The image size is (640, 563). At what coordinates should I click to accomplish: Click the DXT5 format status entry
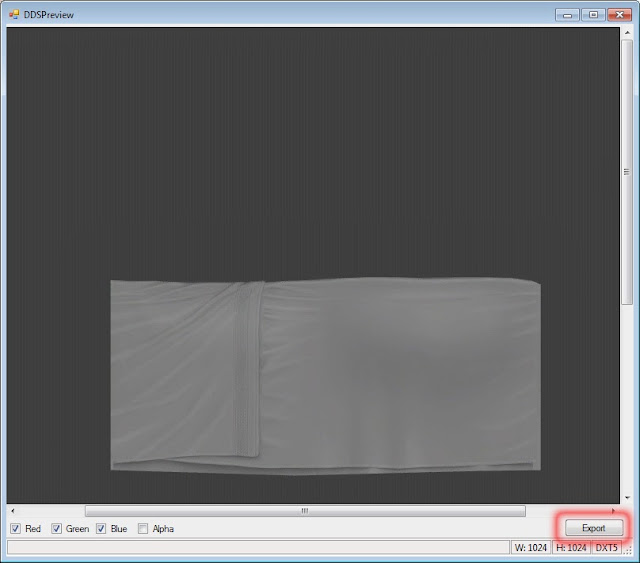607,547
